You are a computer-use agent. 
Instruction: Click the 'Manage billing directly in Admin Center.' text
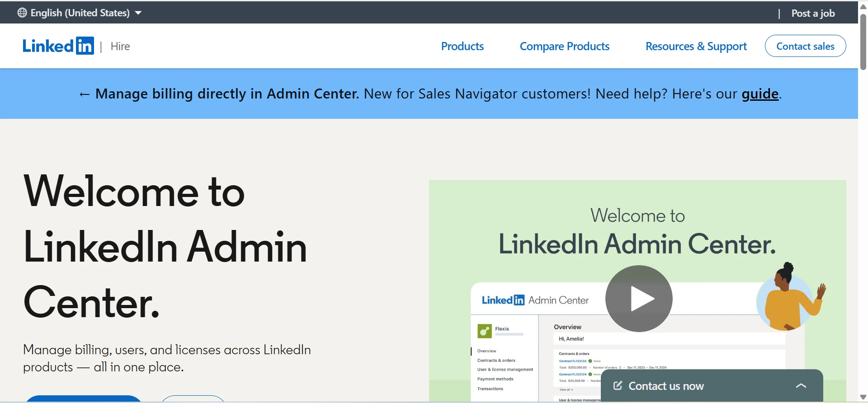point(227,94)
